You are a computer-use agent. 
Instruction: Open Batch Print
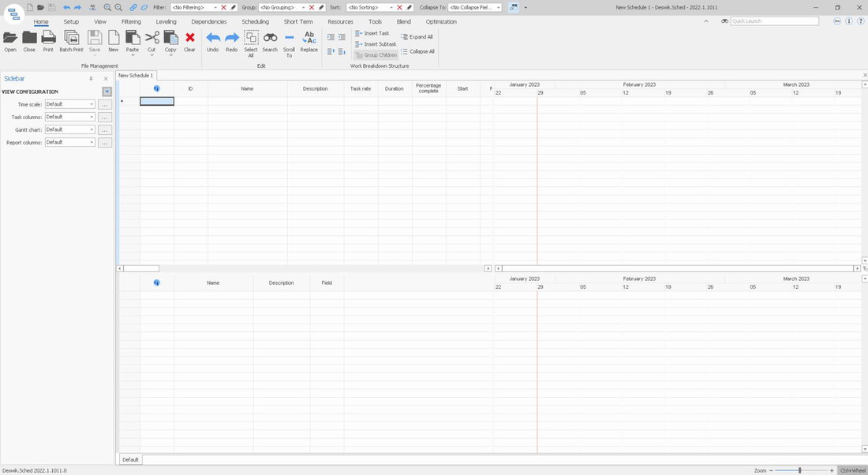pyautogui.click(x=71, y=41)
